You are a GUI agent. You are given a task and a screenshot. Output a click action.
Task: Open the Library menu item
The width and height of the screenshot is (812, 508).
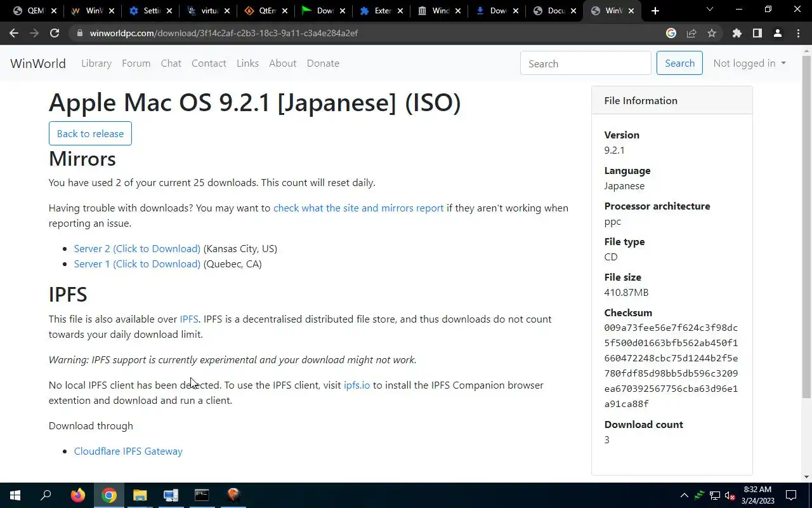pyautogui.click(x=96, y=63)
